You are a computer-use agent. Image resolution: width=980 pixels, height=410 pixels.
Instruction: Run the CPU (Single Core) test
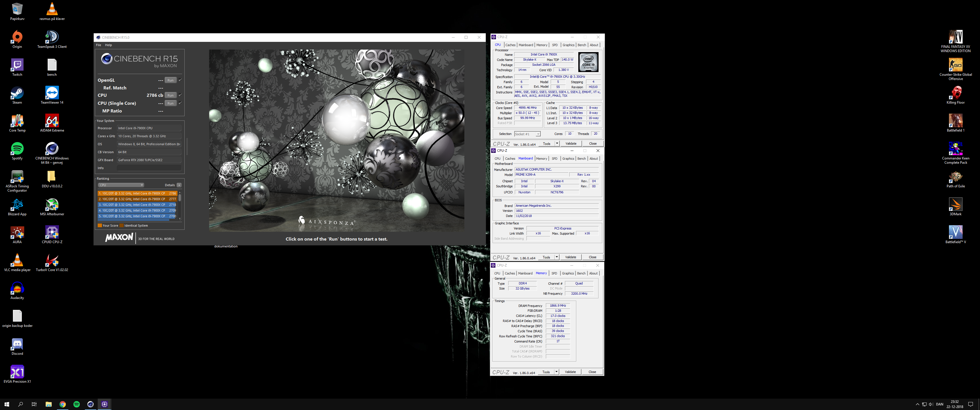pos(170,103)
